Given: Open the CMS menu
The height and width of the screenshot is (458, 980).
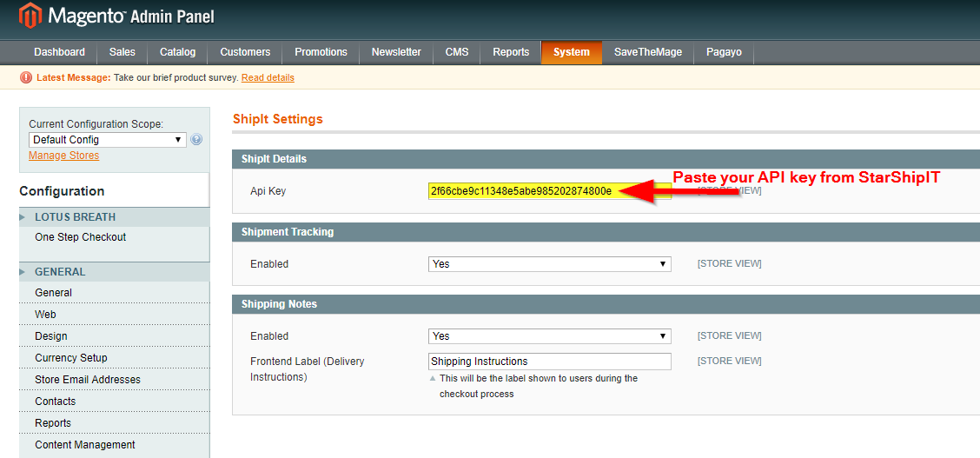Looking at the screenshot, I should (457, 52).
